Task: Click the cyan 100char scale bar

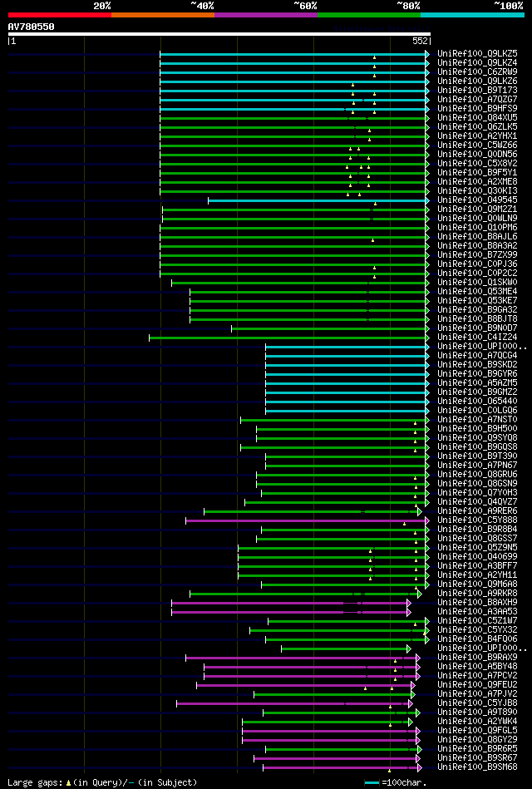Action: (372, 783)
